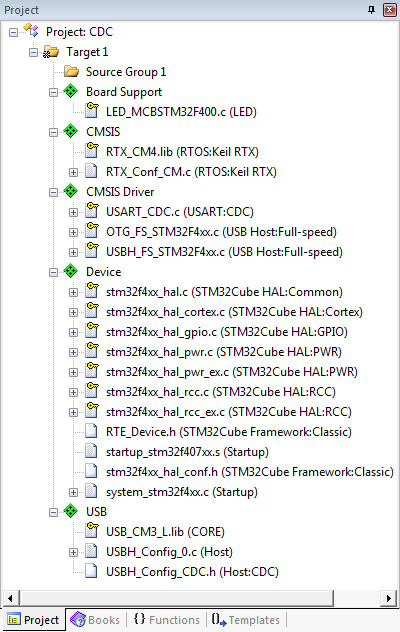Click the USBH_Config_CDC.h file icon
The height and width of the screenshot is (632, 400).
pyautogui.click(x=92, y=571)
